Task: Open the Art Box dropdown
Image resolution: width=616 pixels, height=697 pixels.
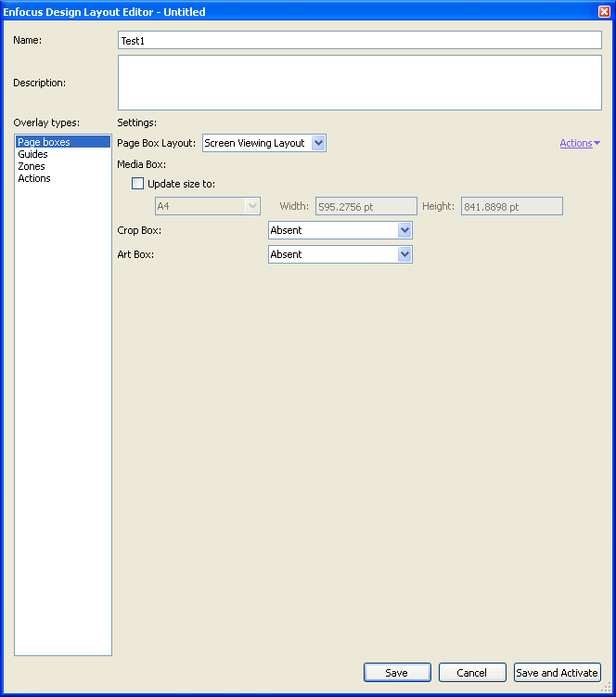Action: pyautogui.click(x=340, y=254)
